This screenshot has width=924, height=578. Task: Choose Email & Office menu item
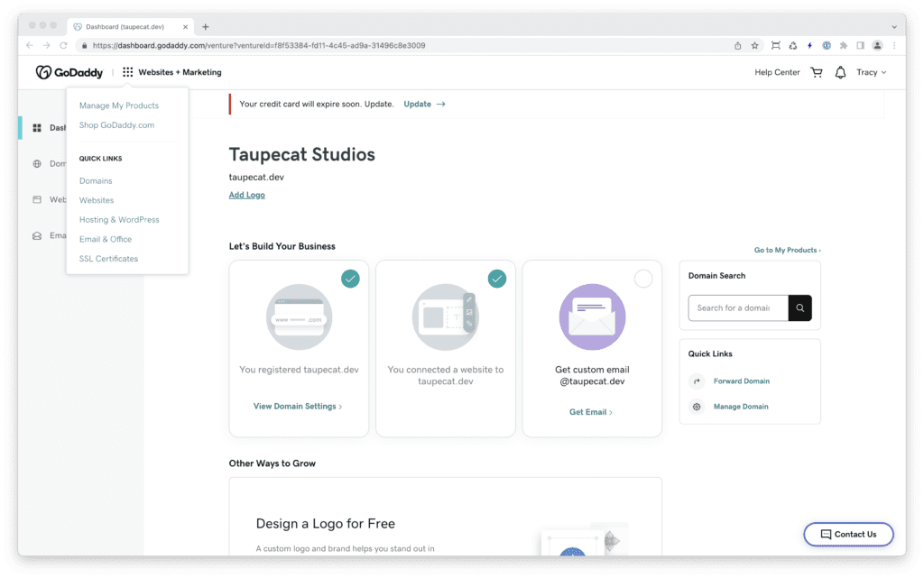(x=106, y=239)
